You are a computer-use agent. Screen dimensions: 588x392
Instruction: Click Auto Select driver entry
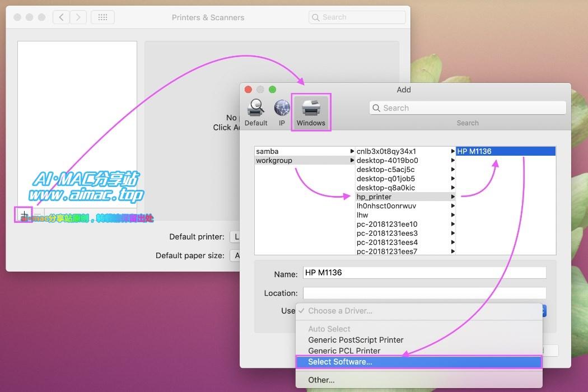tap(419, 329)
